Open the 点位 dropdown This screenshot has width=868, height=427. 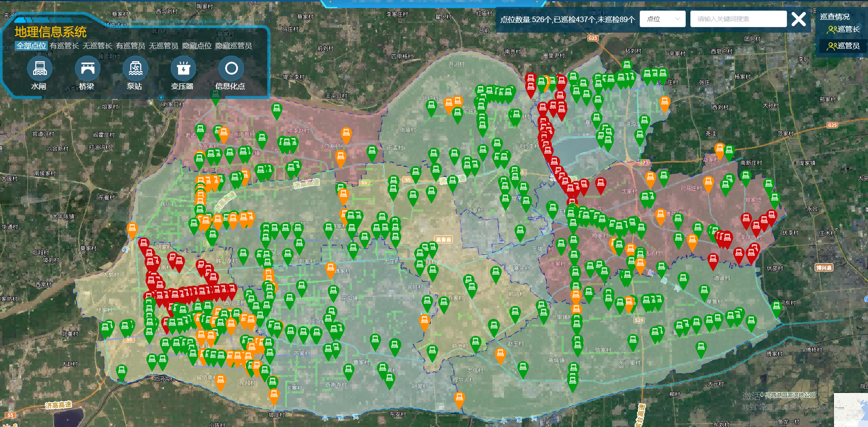[x=662, y=19]
